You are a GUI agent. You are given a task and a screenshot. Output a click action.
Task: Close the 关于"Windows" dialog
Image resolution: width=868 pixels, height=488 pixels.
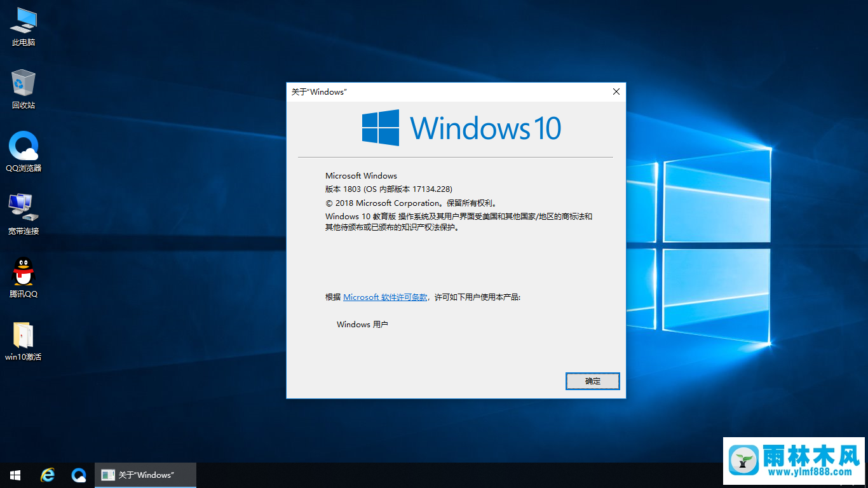616,92
